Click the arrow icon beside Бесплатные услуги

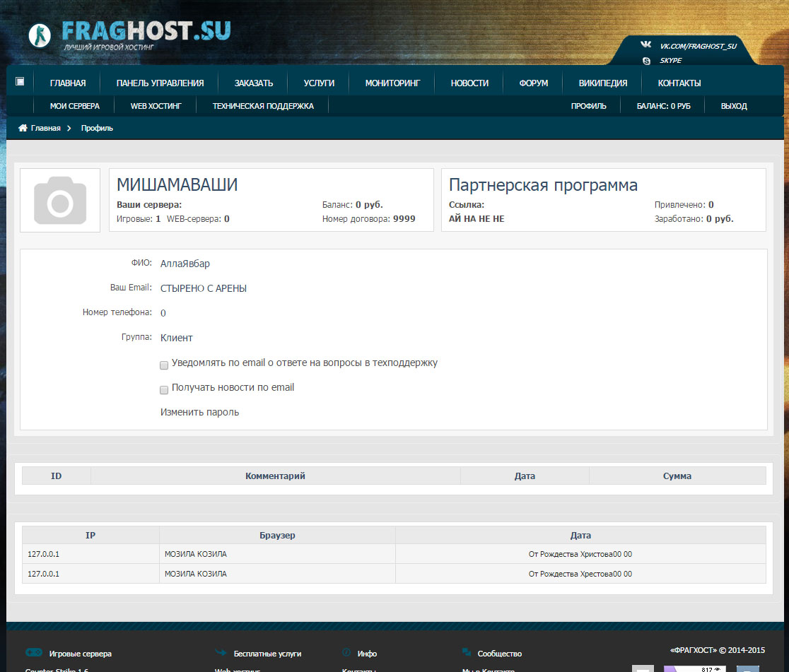pyautogui.click(x=221, y=652)
